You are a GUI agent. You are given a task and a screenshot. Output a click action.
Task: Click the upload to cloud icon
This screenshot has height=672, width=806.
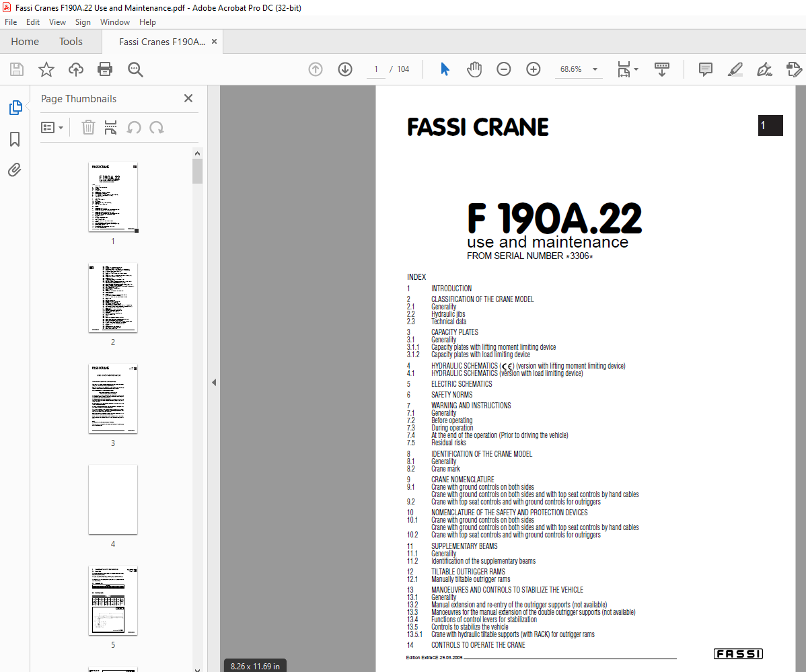[75, 69]
